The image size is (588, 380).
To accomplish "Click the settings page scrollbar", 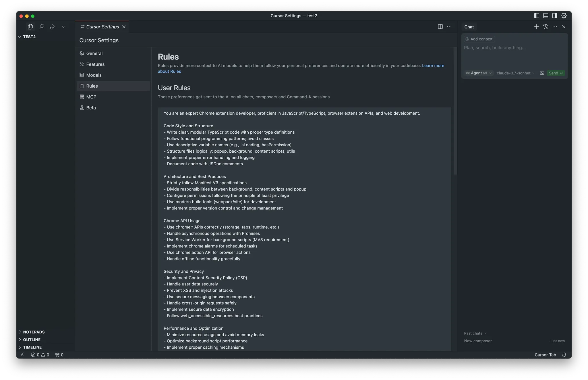I will [455, 111].
